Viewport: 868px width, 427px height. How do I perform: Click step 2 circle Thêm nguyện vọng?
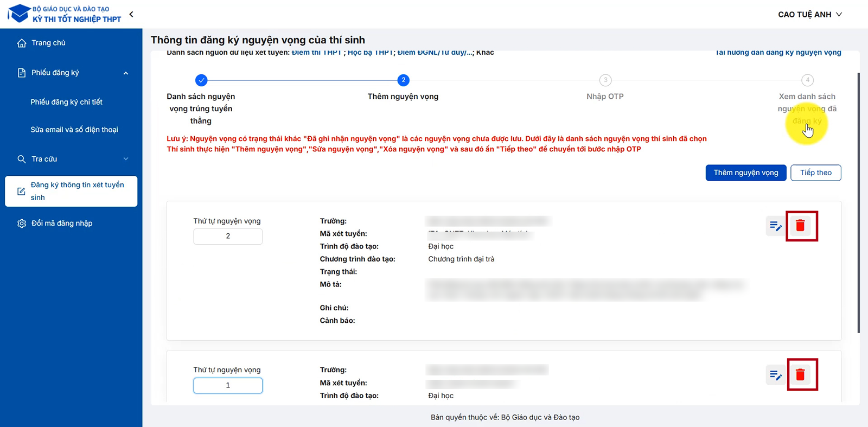coord(403,80)
